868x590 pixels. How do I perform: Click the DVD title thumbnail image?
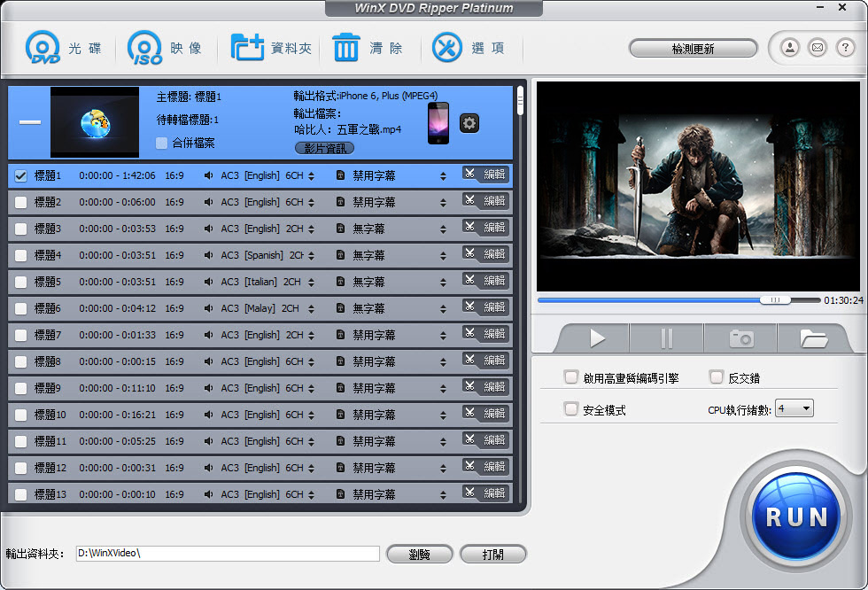pyautogui.click(x=95, y=122)
